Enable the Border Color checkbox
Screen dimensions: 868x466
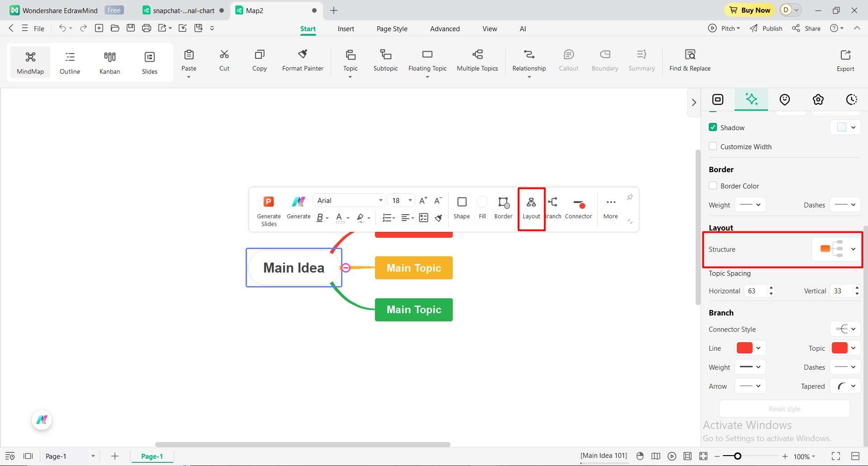(x=713, y=185)
